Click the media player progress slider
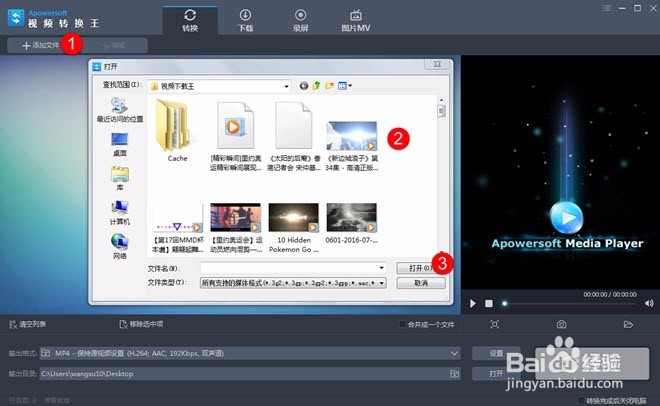Image resolution: width=660 pixels, height=406 pixels. [x=569, y=303]
